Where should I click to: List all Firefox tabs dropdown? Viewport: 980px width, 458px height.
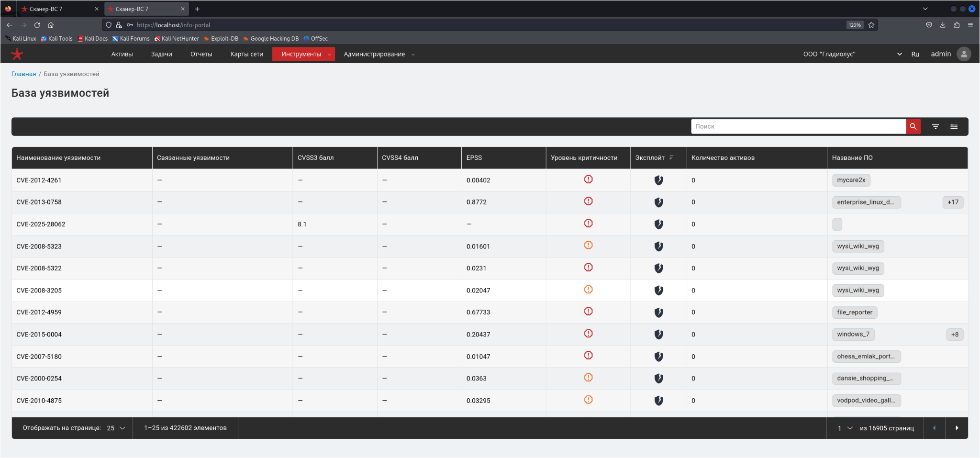(x=925, y=9)
